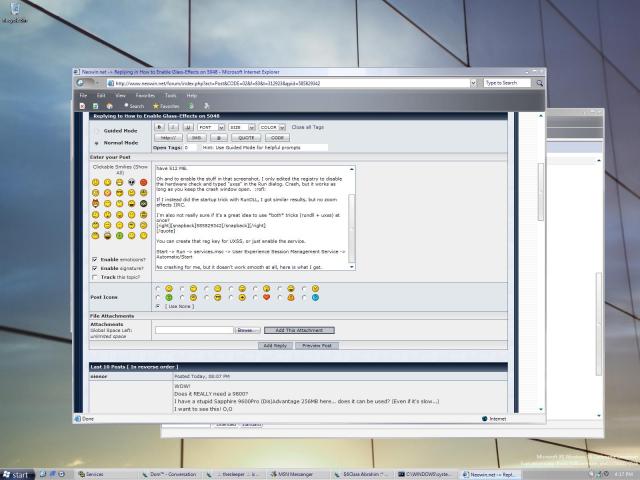This screenshot has height=480, width=640.
Task: Click the Add This Attachment button
Action: point(299,330)
